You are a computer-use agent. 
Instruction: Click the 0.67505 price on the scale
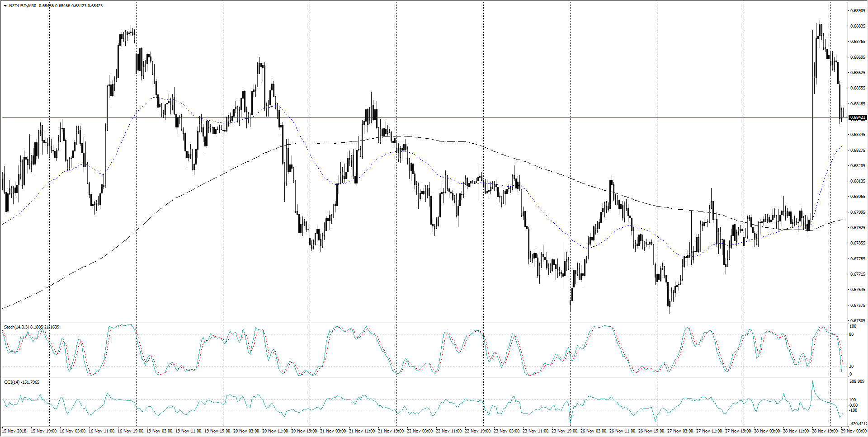(x=858, y=320)
